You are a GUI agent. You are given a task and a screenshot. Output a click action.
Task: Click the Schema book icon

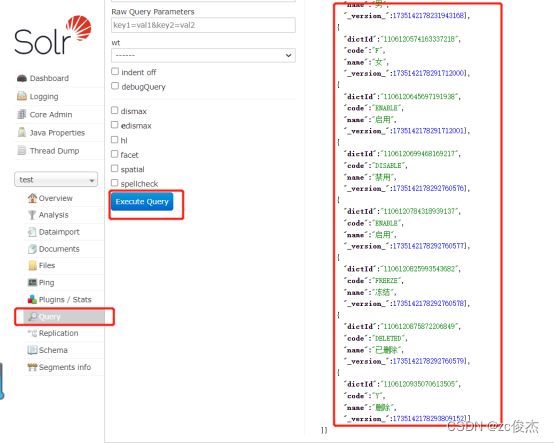tap(32, 350)
